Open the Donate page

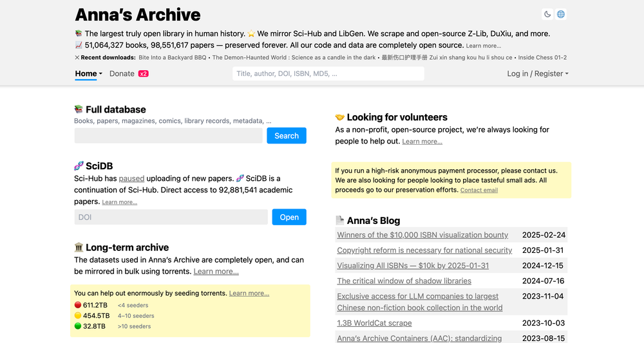click(x=122, y=74)
